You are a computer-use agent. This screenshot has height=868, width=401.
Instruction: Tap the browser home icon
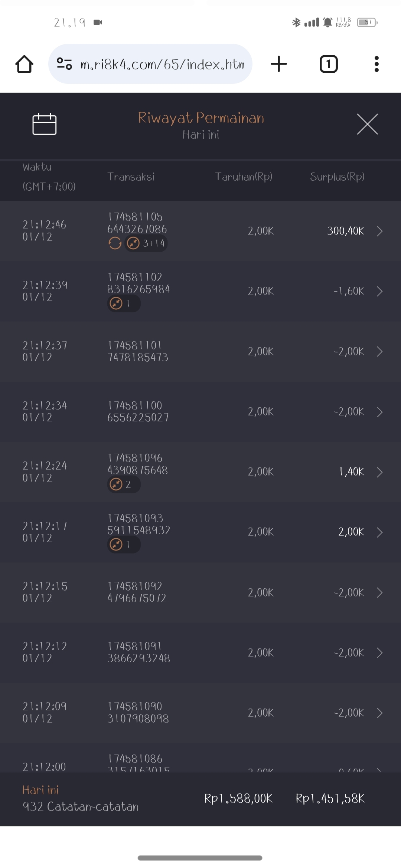tap(25, 64)
